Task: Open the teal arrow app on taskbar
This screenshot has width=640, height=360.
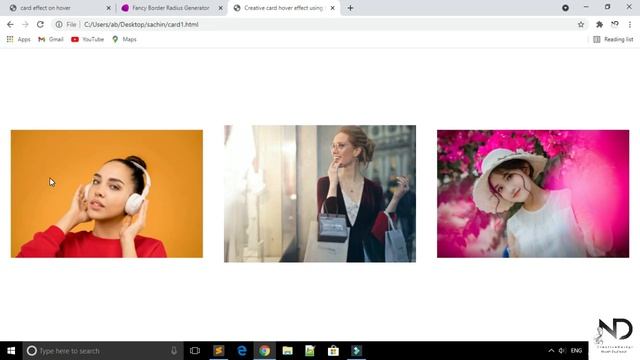Action: tap(356, 351)
